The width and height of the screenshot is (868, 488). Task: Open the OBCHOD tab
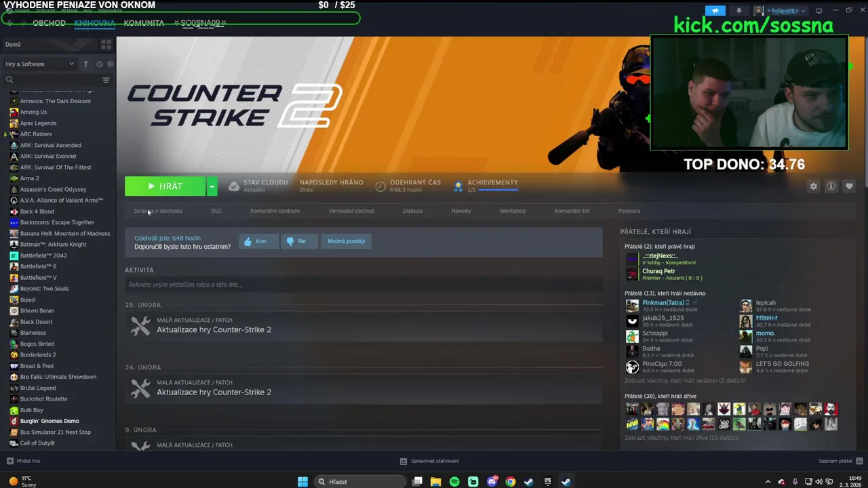(x=49, y=23)
